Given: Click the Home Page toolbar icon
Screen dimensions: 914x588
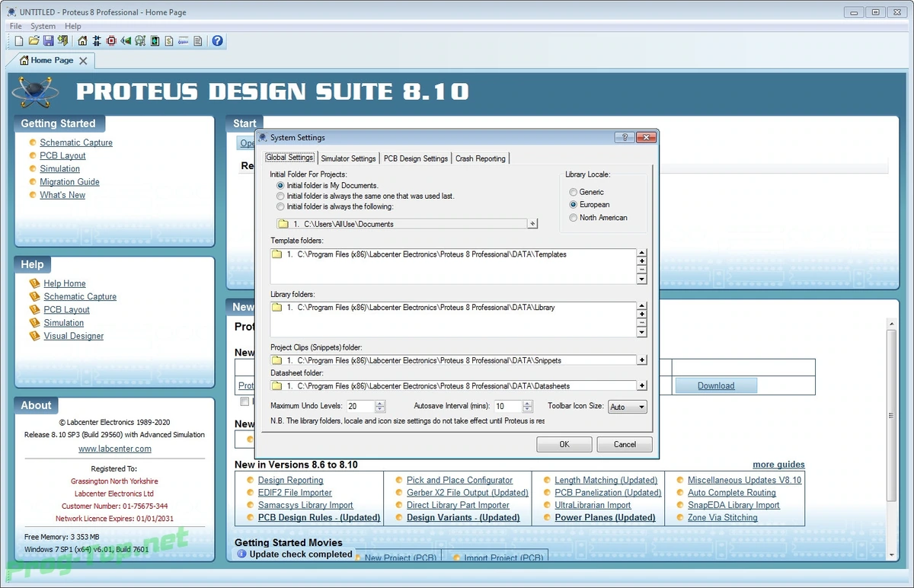Looking at the screenshot, I should [82, 40].
